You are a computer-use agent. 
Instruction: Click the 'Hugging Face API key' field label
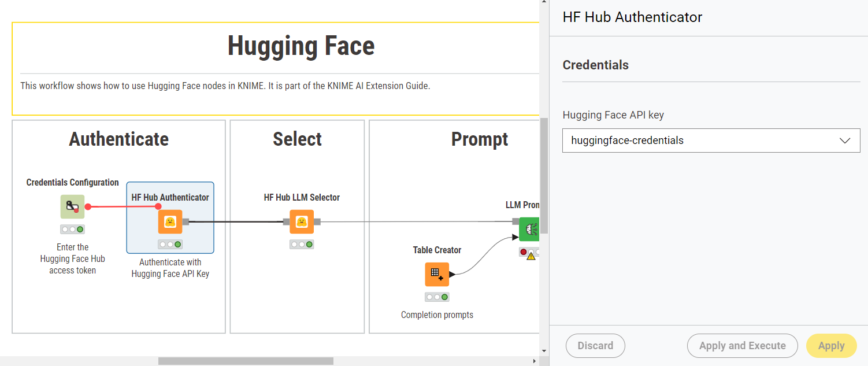(x=613, y=115)
